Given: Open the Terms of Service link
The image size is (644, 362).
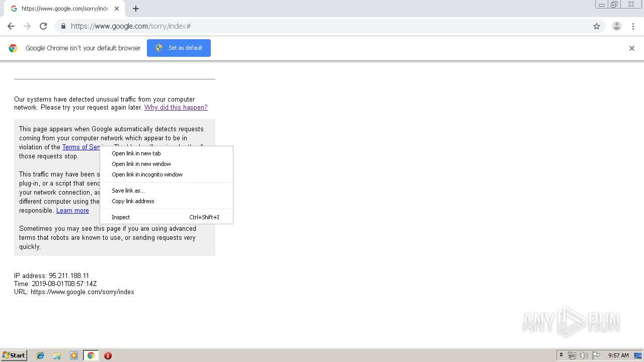Looking at the screenshot, I should coord(81,147).
